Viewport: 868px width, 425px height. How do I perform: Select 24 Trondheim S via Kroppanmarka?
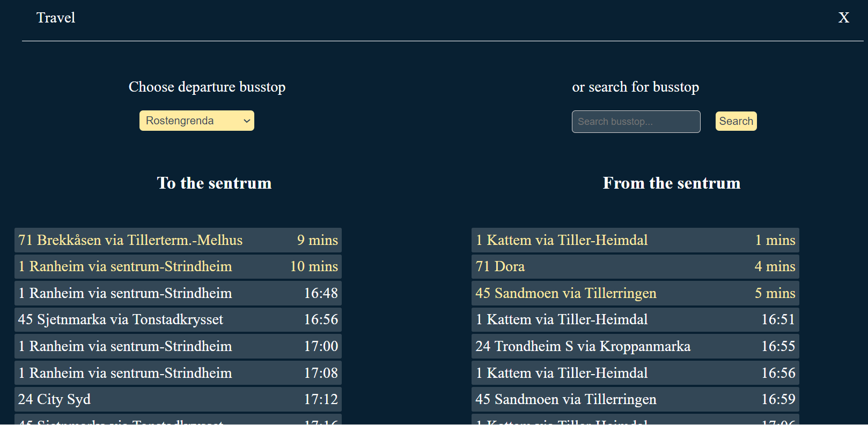(x=635, y=346)
